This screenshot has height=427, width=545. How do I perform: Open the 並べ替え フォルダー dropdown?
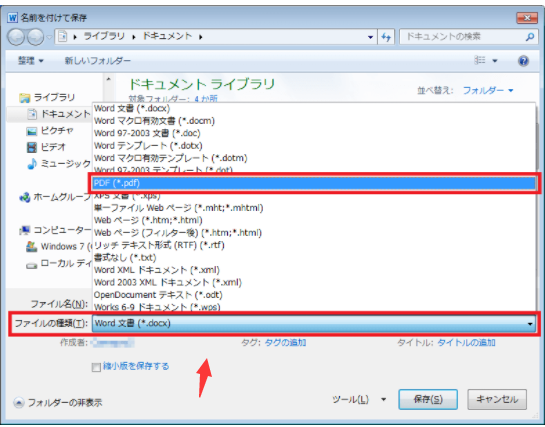coord(488,91)
